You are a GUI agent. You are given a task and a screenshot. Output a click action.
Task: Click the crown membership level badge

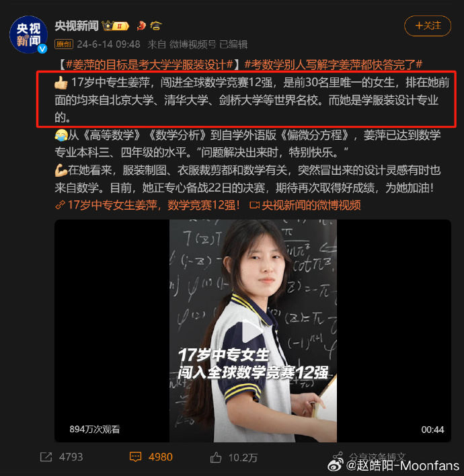tap(116, 26)
